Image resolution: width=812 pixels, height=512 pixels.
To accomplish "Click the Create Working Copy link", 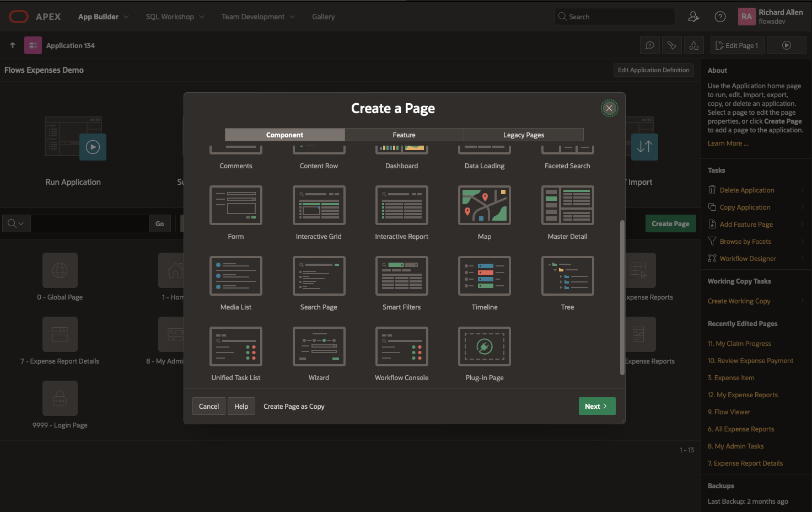I will tap(739, 301).
